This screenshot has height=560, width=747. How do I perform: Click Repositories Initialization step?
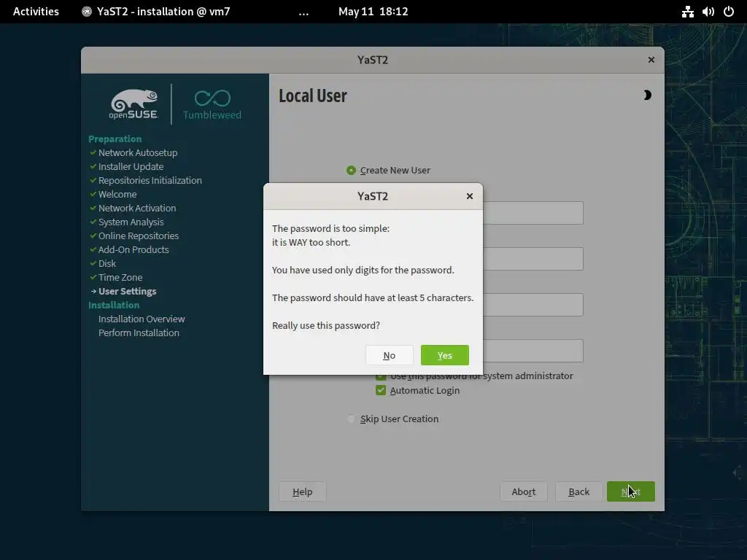pyautogui.click(x=150, y=181)
